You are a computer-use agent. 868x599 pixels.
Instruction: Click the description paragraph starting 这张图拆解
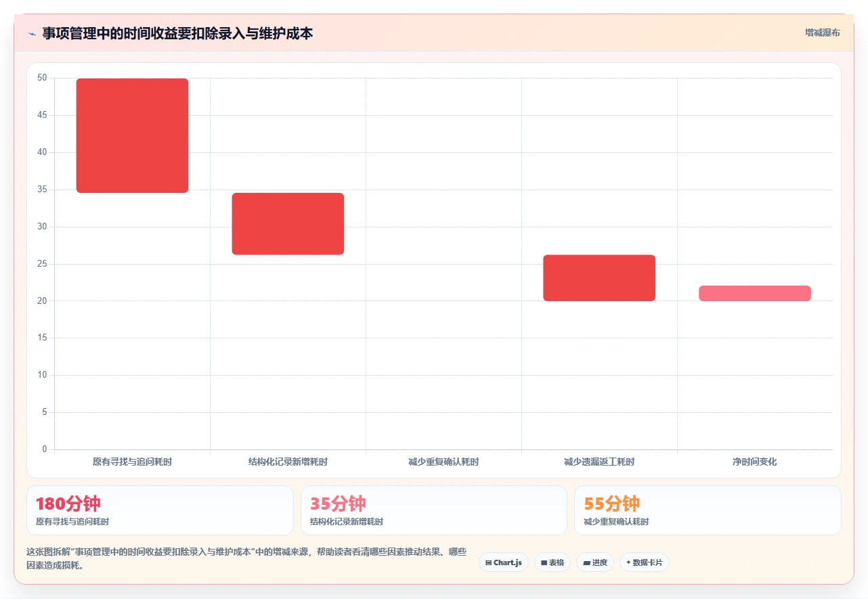pyautogui.click(x=246, y=559)
